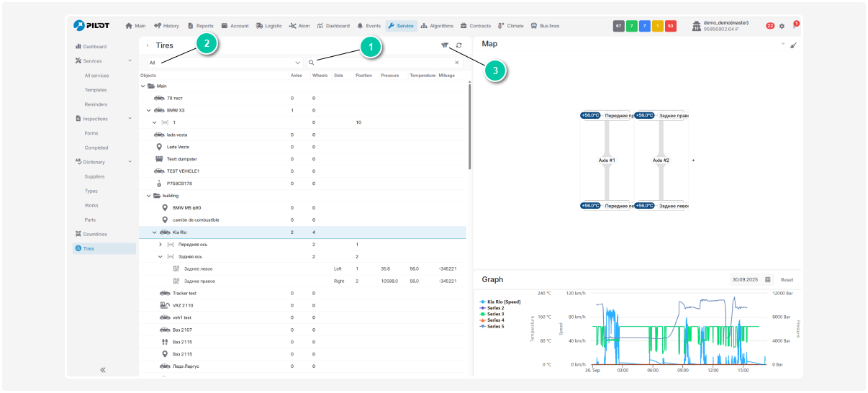Click the Reset button on Graph

(787, 279)
